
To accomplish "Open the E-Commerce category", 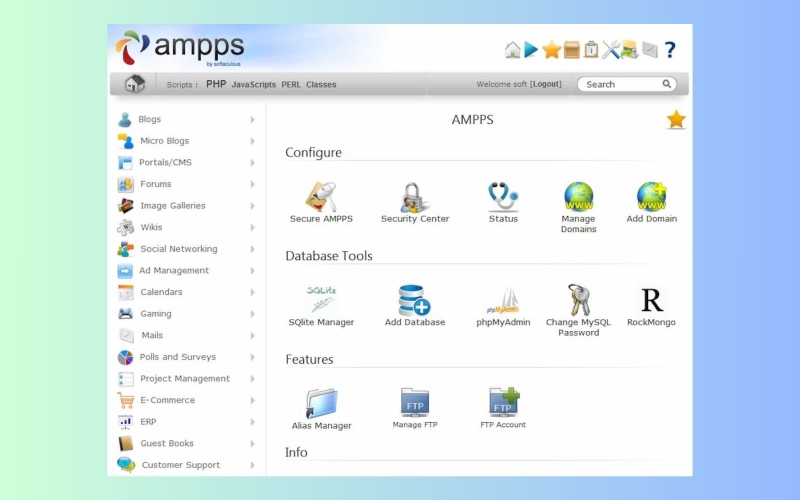I will [167, 400].
